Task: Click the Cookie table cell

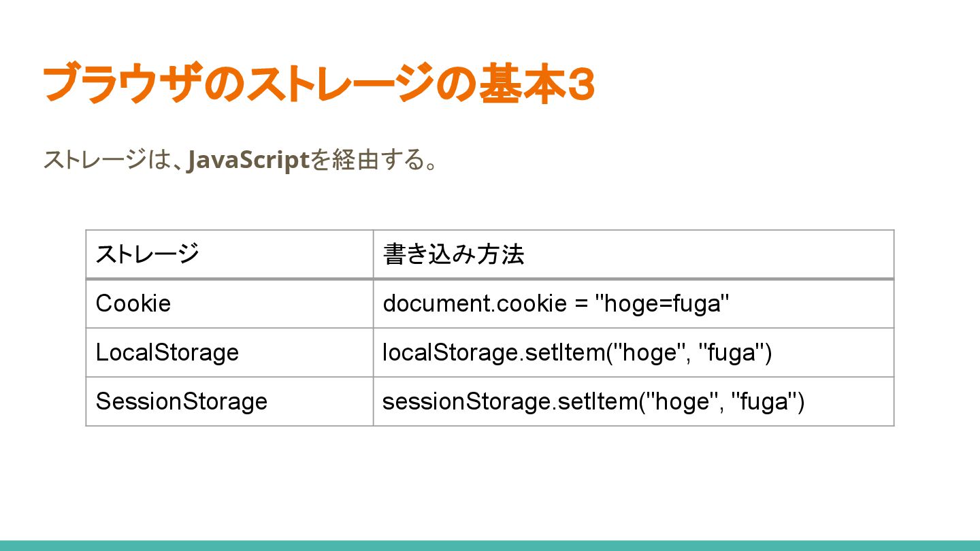Action: point(229,303)
